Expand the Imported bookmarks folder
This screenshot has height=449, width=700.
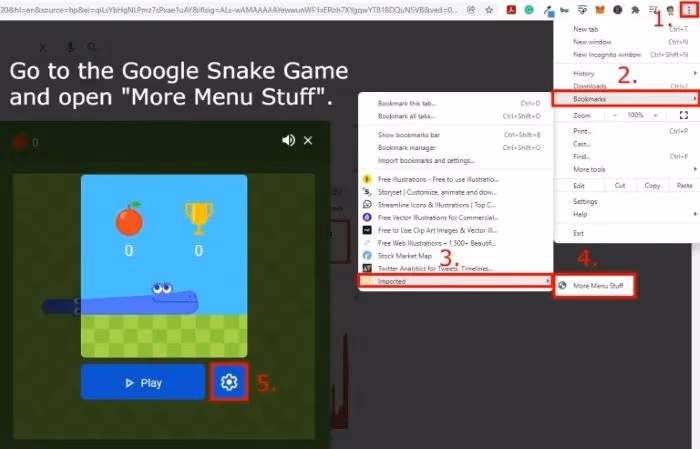click(x=455, y=282)
